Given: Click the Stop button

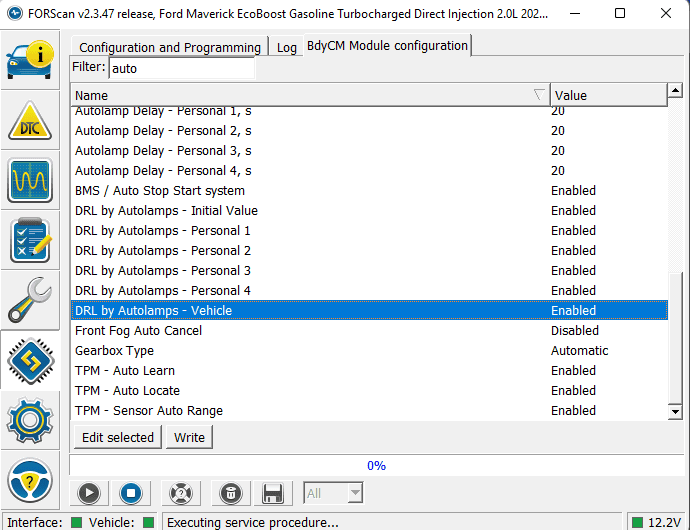Looking at the screenshot, I should tap(131, 493).
